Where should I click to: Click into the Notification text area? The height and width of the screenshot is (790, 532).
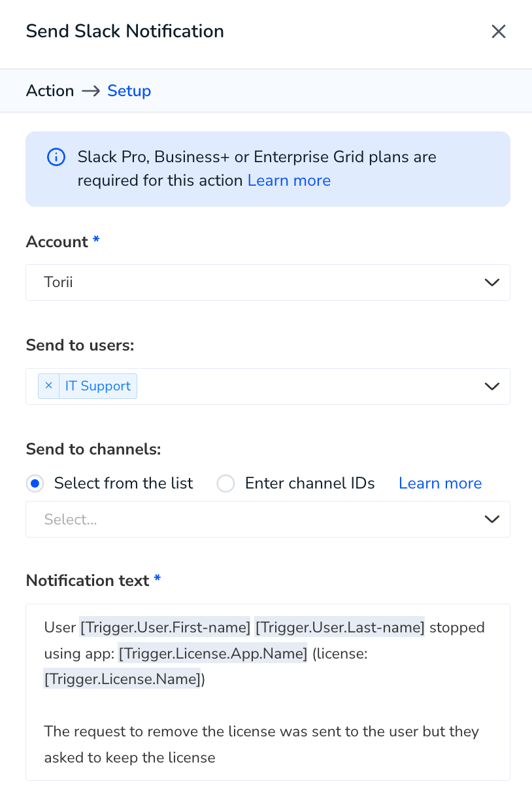click(268, 692)
